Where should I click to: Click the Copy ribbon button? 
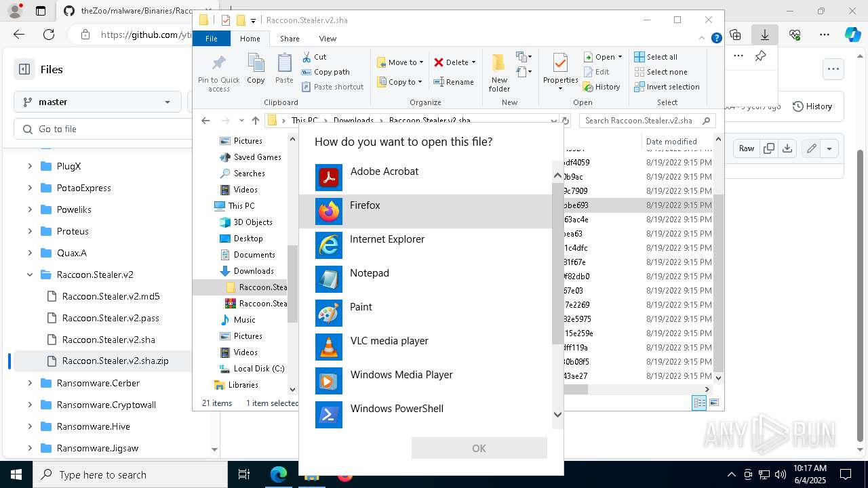(256, 69)
